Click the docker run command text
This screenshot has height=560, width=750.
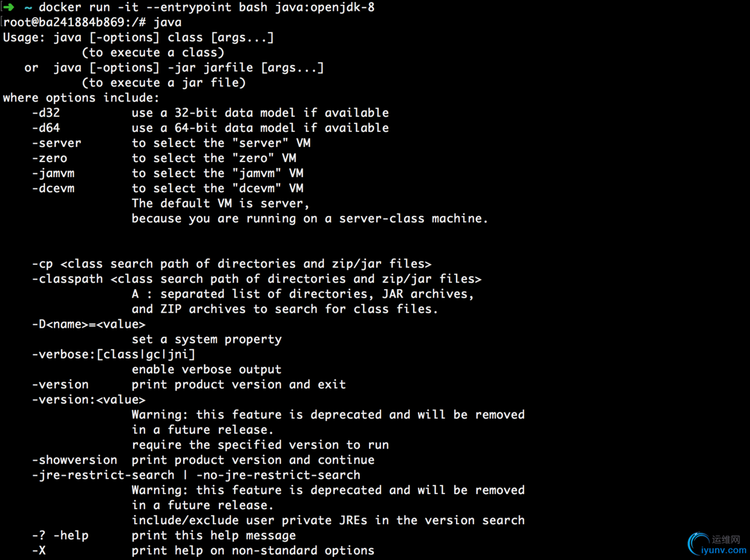(206, 7)
